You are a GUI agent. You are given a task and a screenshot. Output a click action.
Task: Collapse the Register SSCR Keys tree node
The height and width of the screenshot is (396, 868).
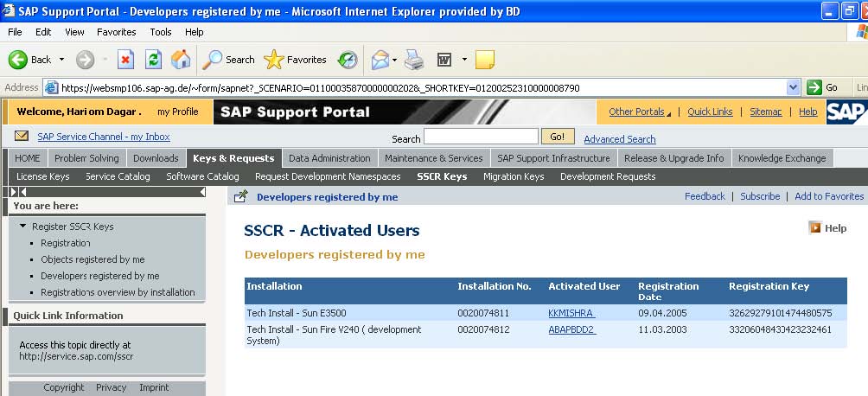click(22, 226)
